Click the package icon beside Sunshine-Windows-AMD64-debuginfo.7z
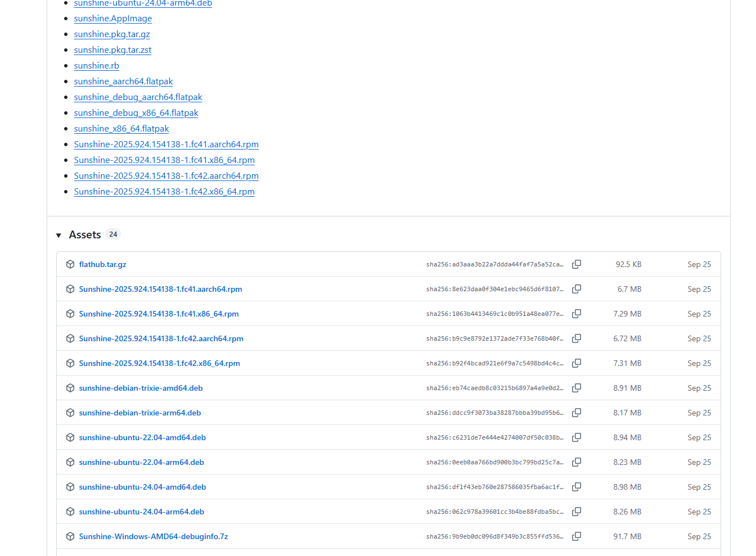The height and width of the screenshot is (556, 756). [70, 536]
